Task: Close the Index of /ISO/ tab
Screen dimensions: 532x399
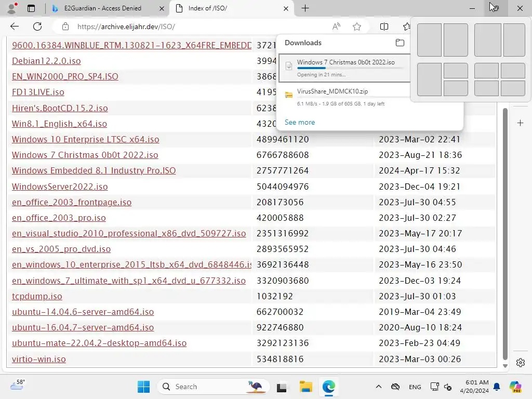Action: [286, 8]
